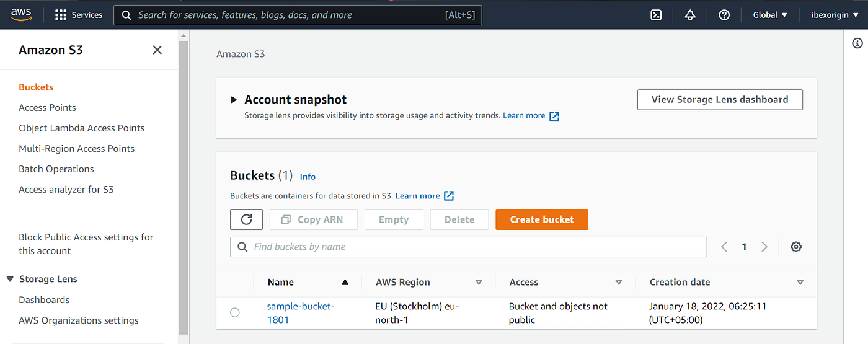
Task: Open the help question mark icon
Action: tap(724, 15)
